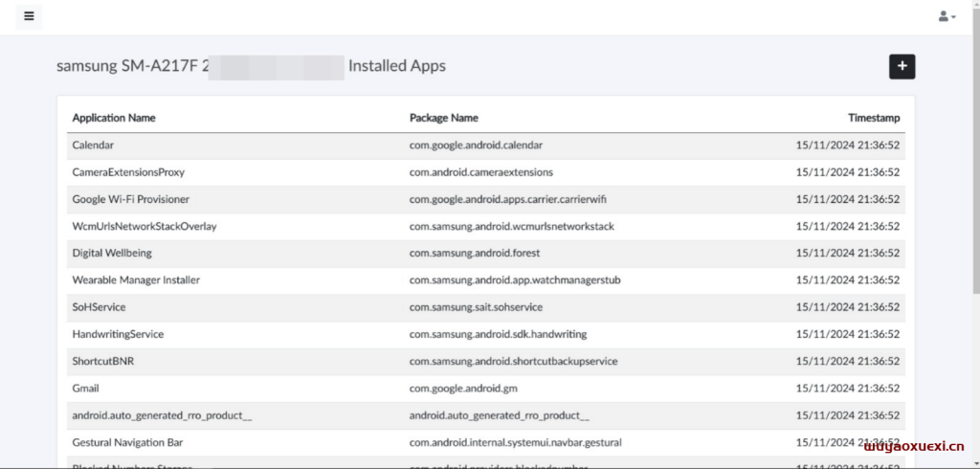
Task: Click package com.samsung.android.wcmurlsnetworkstack
Action: [x=512, y=227]
